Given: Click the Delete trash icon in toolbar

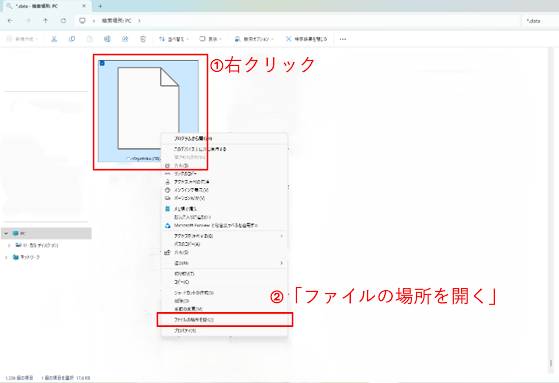Looking at the screenshot, I should click(x=143, y=39).
